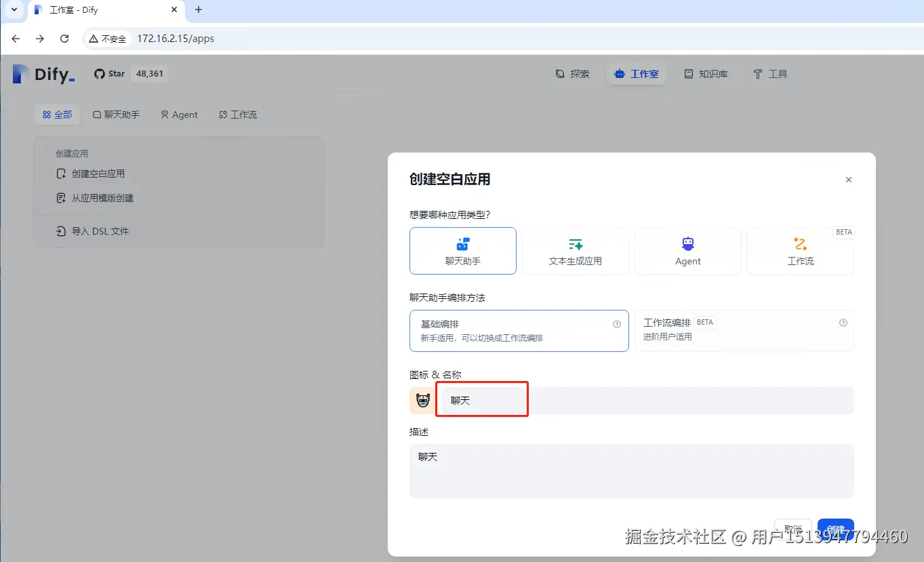Viewport: 924px width, 562px height.
Task: Click the Agent purple robot icon
Action: click(688, 244)
